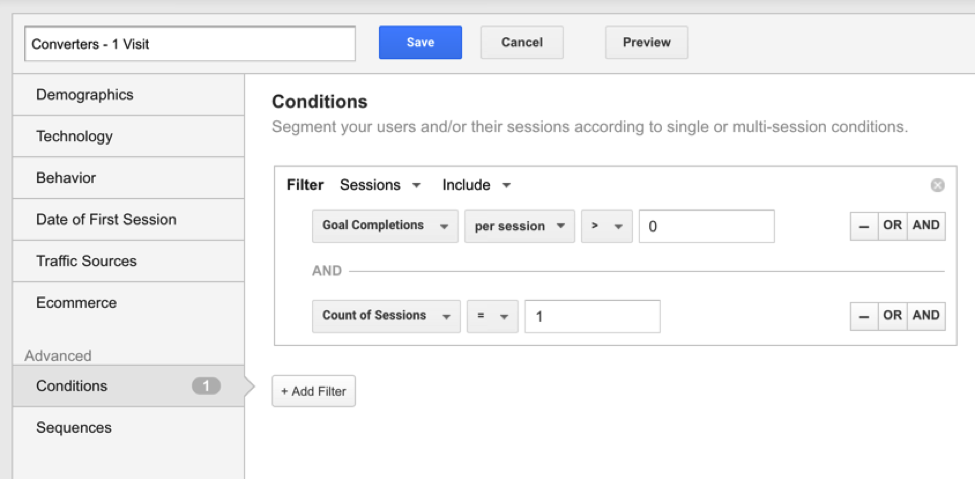Remove the filter with the X icon
Screen dimensions: 975x480
pyautogui.click(x=937, y=185)
